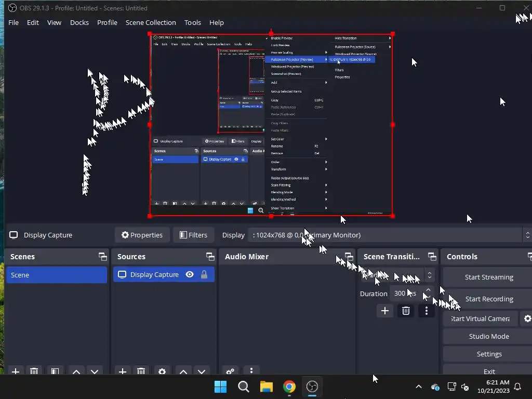Open the Windows Start menu
The height and width of the screenshot is (399, 532).
pos(220,387)
